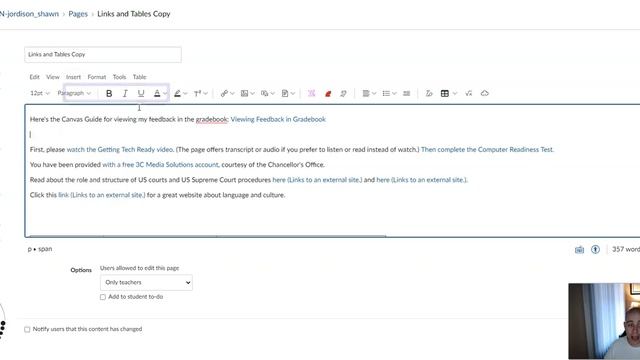Viewport: 640px width, 360px height.
Task: Click the span element in path bar
Action: tap(45, 249)
